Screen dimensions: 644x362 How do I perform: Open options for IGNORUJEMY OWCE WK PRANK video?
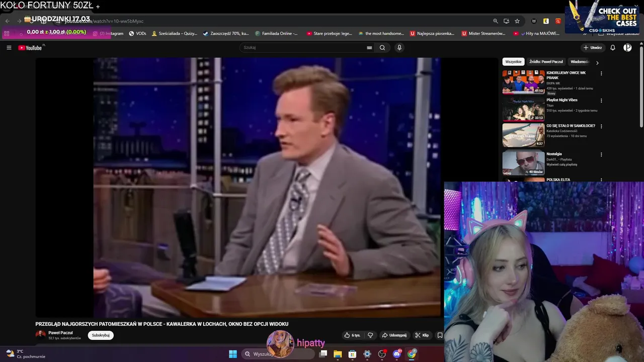[x=601, y=73]
